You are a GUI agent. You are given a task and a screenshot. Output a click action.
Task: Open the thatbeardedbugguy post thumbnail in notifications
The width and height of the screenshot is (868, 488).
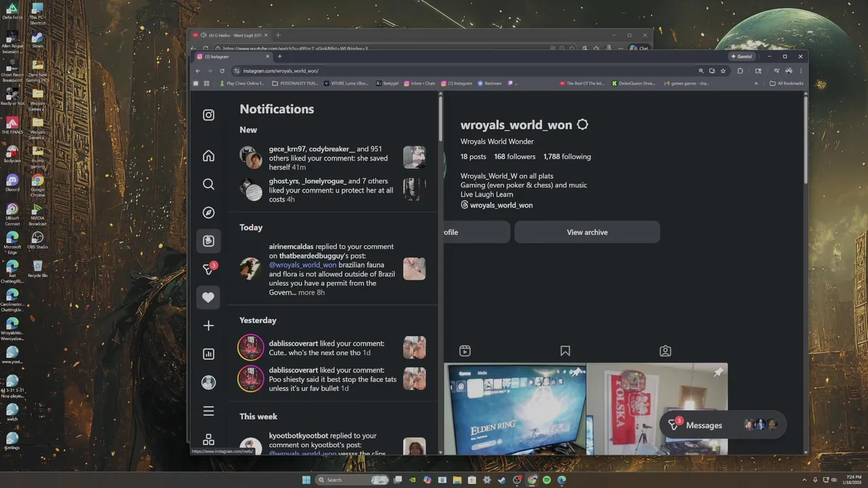click(x=414, y=269)
